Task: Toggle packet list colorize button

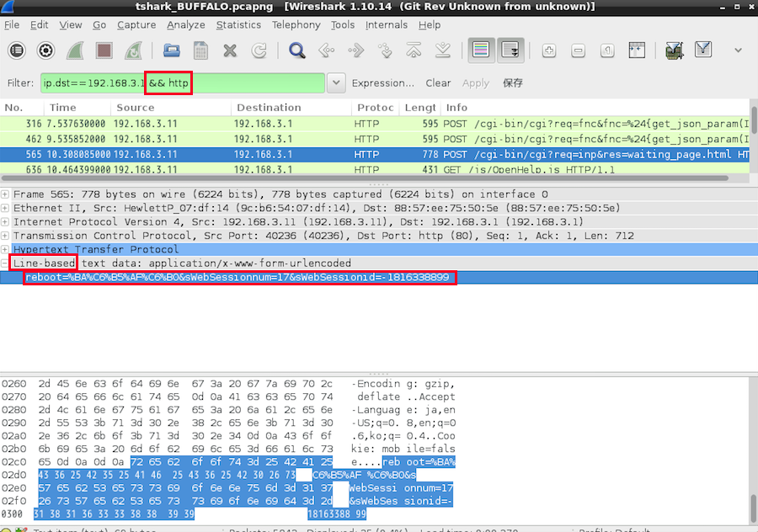Action: [481, 50]
